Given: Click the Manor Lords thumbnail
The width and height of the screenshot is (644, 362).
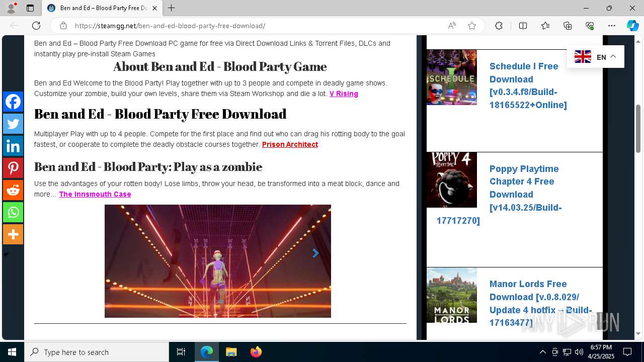Looking at the screenshot, I should click(452, 295).
